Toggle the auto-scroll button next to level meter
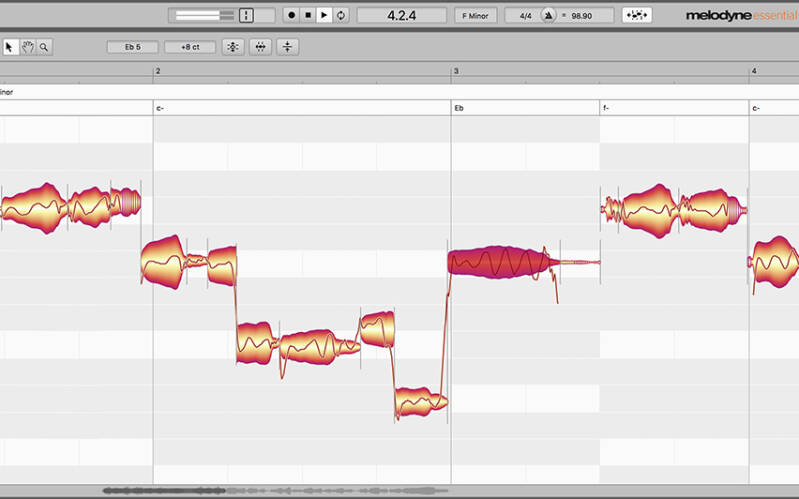The image size is (799, 499). click(246, 15)
